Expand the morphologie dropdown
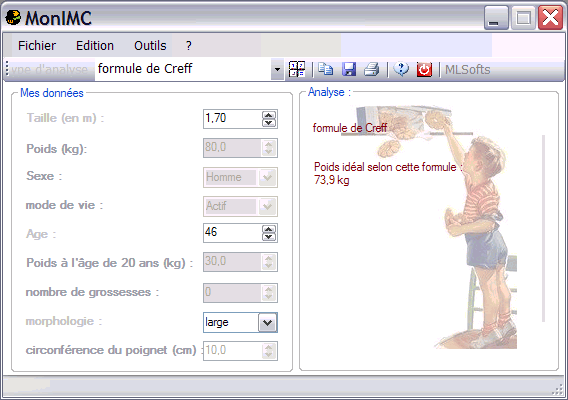568x400 pixels. [x=267, y=322]
